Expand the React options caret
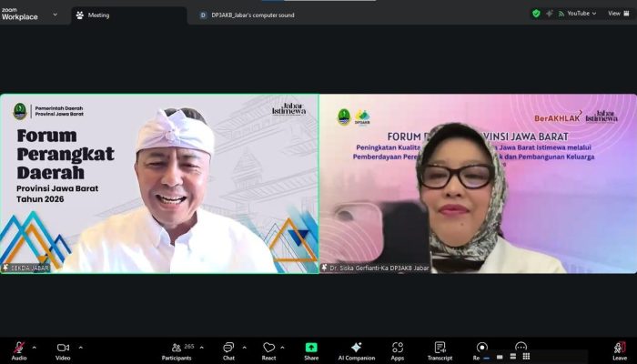The image size is (637, 364). pyautogui.click(x=282, y=348)
